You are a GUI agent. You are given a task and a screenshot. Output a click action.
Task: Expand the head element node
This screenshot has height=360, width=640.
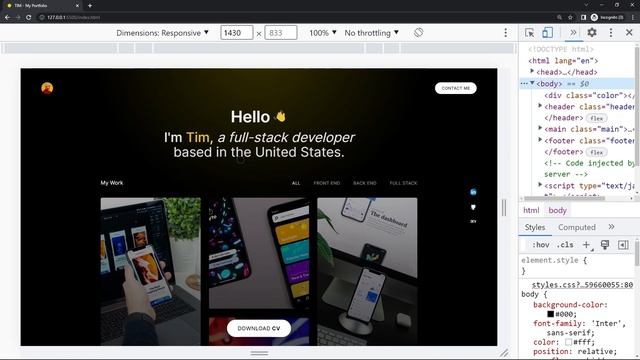pyautogui.click(x=532, y=71)
